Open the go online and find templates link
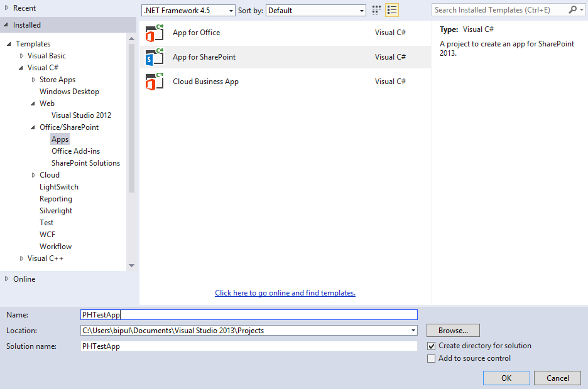The height and width of the screenshot is (389, 588). 285,293
